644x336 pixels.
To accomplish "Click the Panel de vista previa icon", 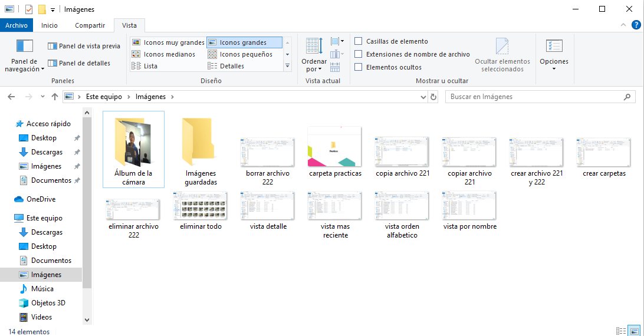I will click(x=52, y=46).
